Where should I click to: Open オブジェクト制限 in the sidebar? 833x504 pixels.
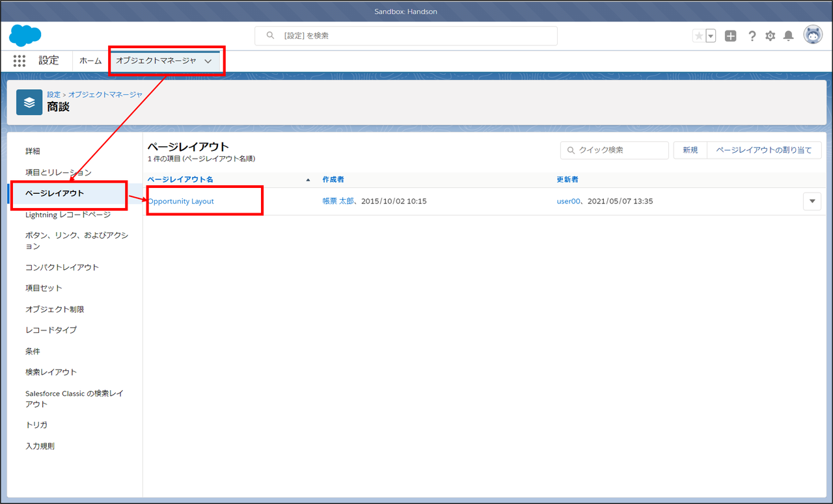55,309
